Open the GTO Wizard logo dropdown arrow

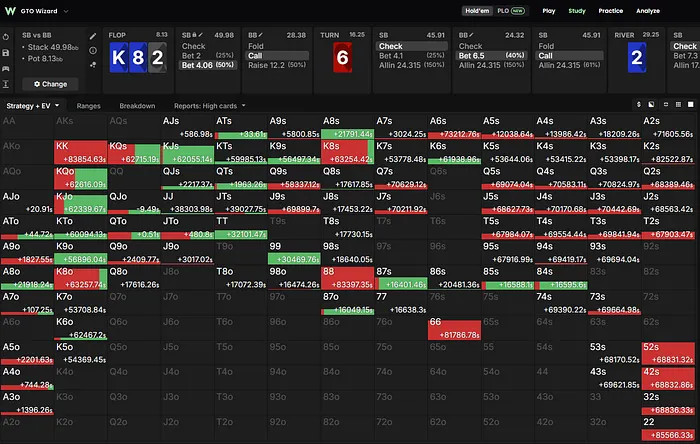[x=66, y=11]
